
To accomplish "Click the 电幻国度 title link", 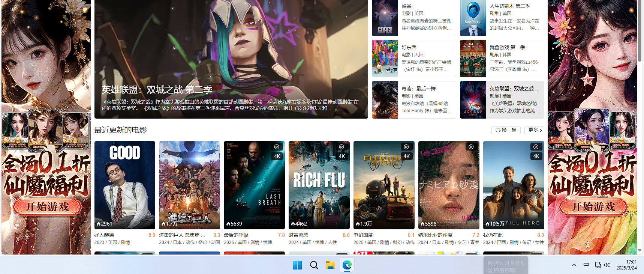I will pos(363,235).
